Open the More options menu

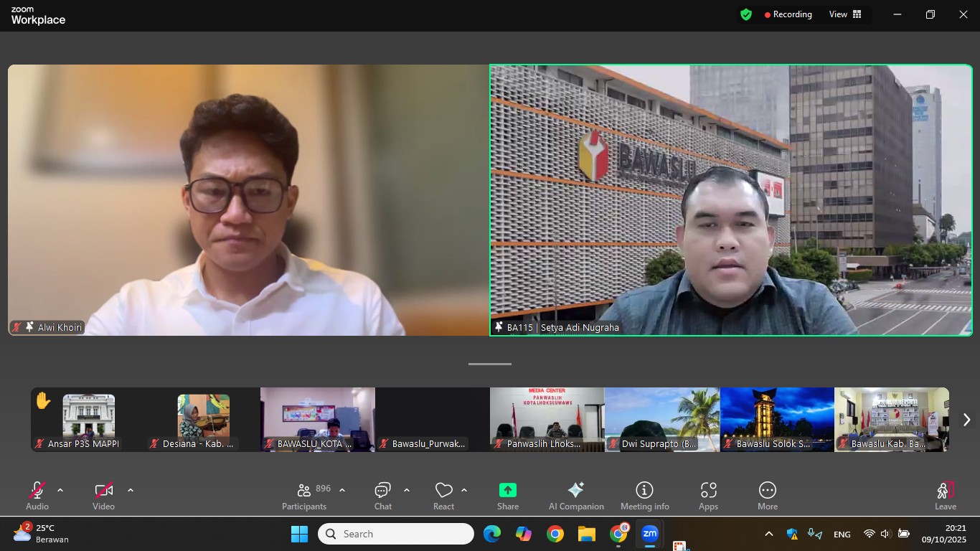pos(767,496)
